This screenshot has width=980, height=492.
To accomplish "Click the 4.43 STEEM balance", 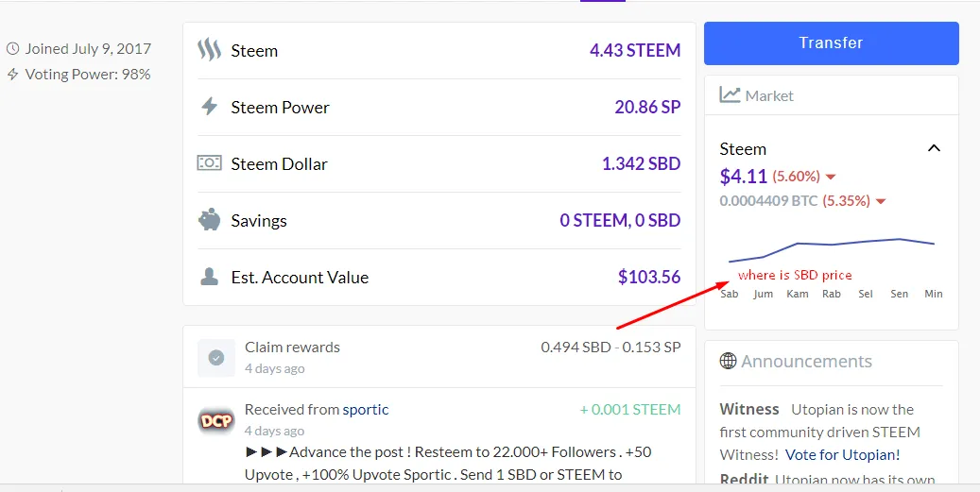I will 635,50.
